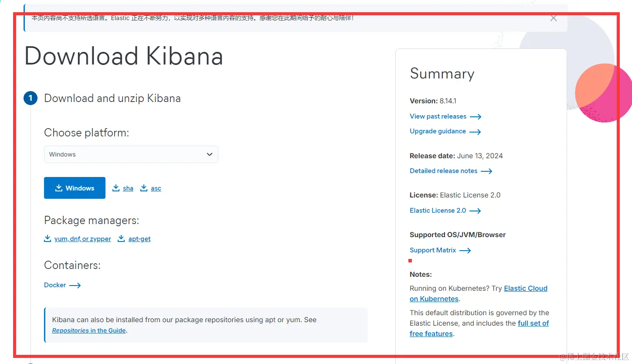The height and width of the screenshot is (364, 632).
Task: Click the download icon beside sha
Action: [116, 188]
